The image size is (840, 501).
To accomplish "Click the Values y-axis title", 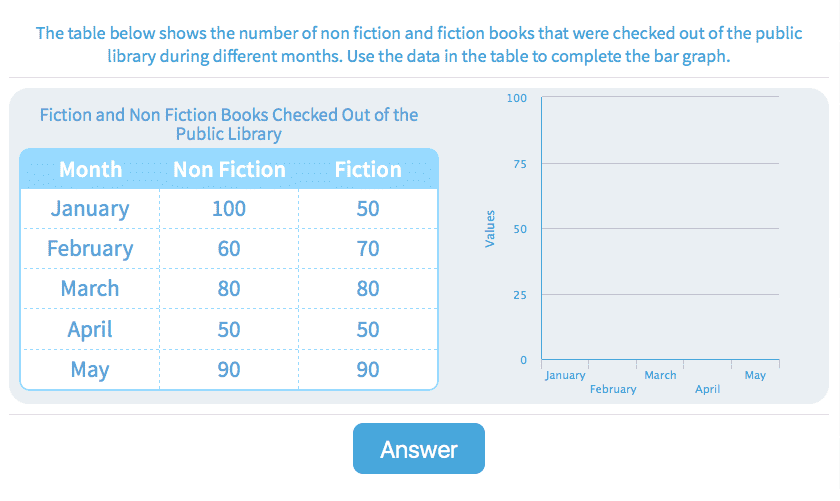I will tap(490, 229).
